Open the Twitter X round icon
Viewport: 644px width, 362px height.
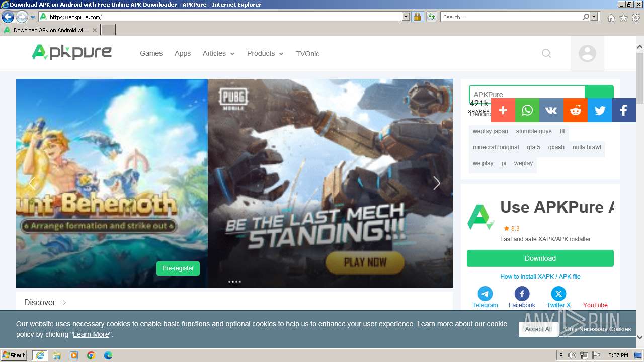558,294
